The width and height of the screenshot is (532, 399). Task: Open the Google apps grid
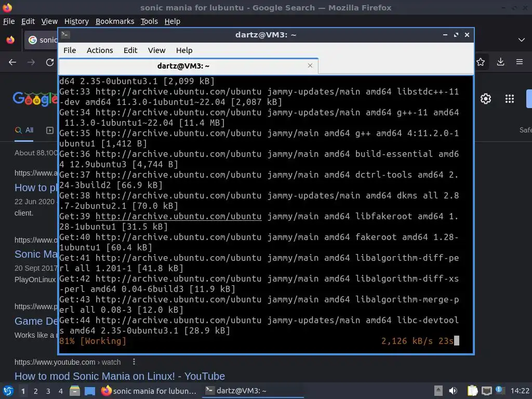point(510,99)
